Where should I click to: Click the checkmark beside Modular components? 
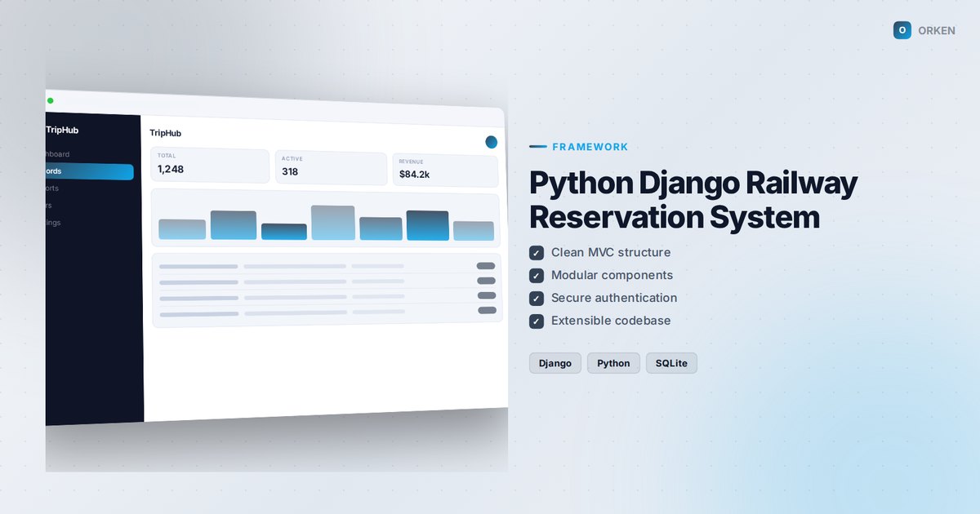[537, 276]
